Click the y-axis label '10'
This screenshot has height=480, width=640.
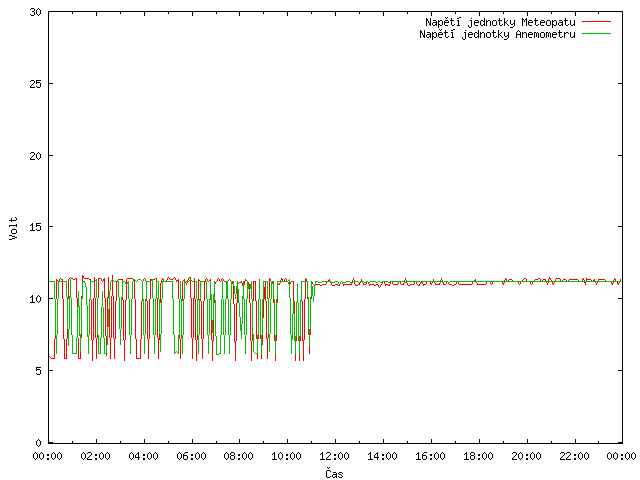point(36,299)
